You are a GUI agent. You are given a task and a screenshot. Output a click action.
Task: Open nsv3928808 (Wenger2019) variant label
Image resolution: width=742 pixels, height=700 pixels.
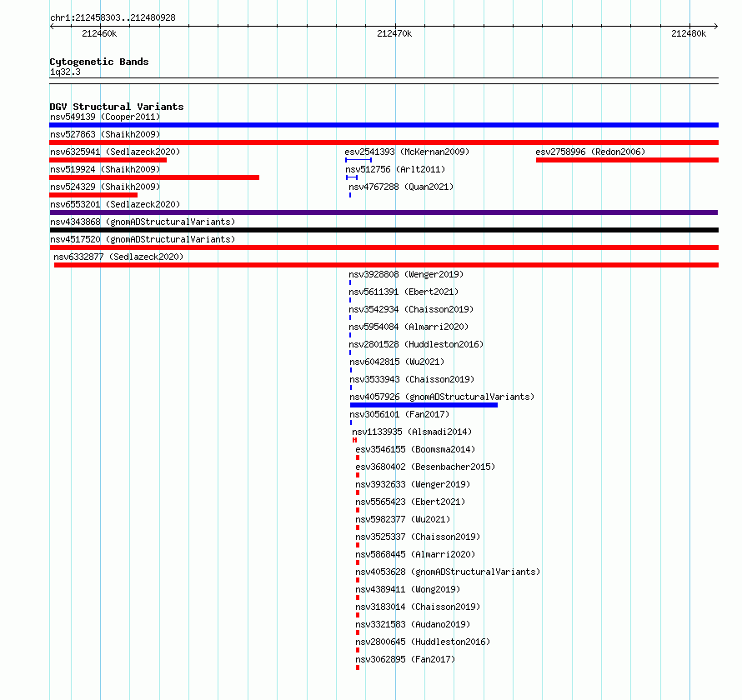[x=406, y=274]
